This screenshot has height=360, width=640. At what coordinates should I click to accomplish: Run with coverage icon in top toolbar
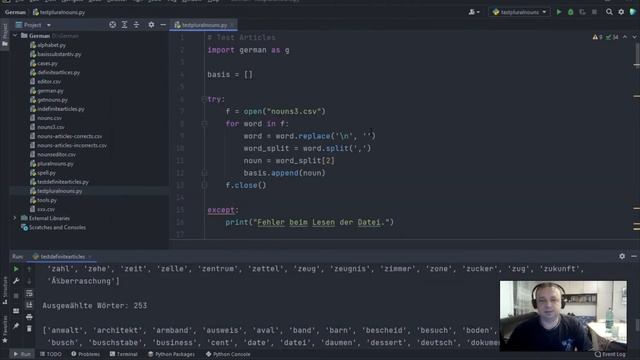(582, 12)
